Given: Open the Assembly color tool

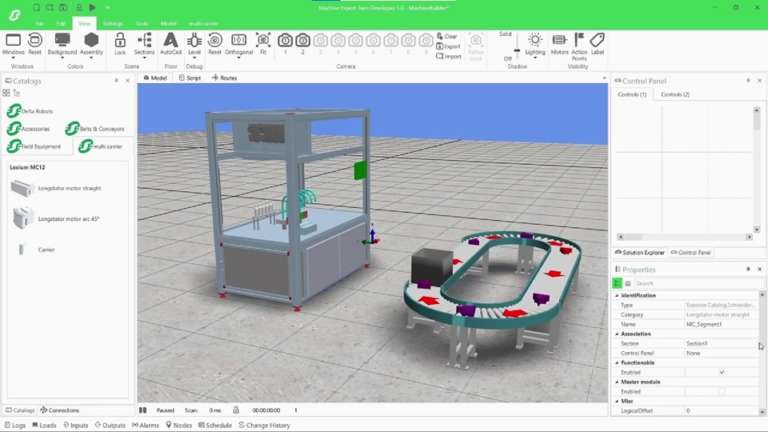Looking at the screenshot, I should point(91,44).
